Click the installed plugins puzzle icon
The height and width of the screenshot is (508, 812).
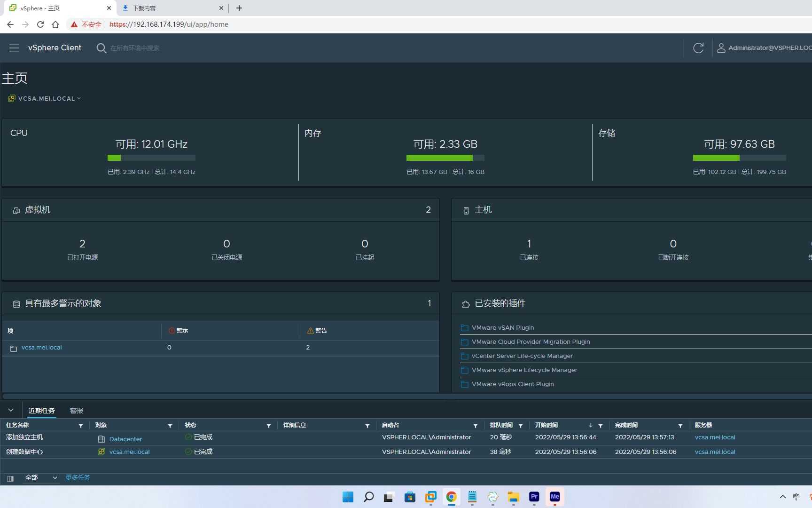(x=466, y=304)
